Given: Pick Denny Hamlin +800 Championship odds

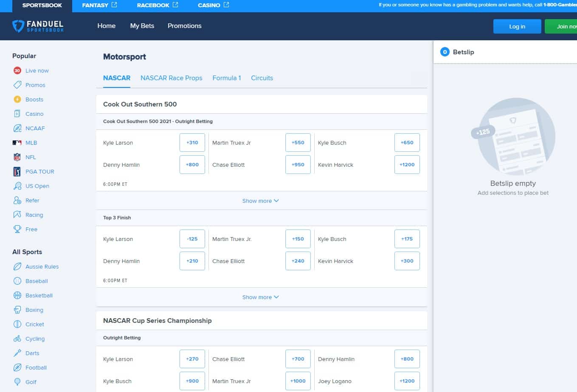Looking at the screenshot, I should [407, 359].
